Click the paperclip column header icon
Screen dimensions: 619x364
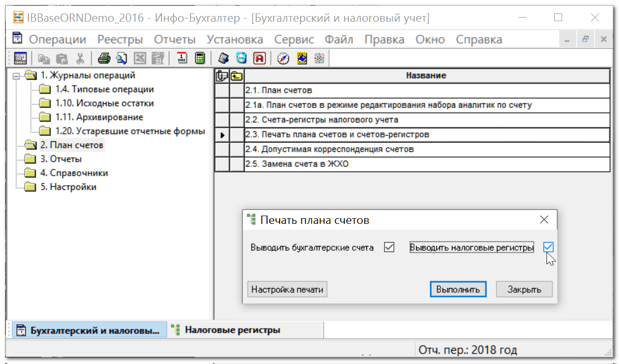tap(222, 75)
